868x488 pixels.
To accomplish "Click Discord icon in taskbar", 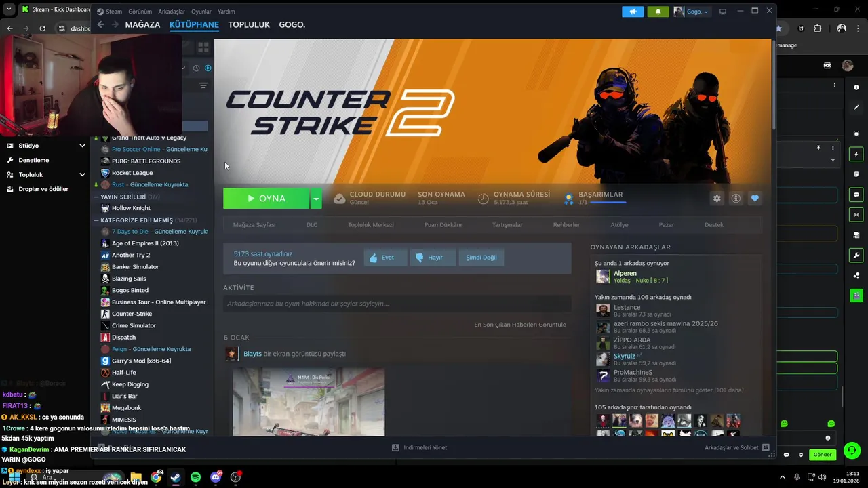I will [216, 477].
